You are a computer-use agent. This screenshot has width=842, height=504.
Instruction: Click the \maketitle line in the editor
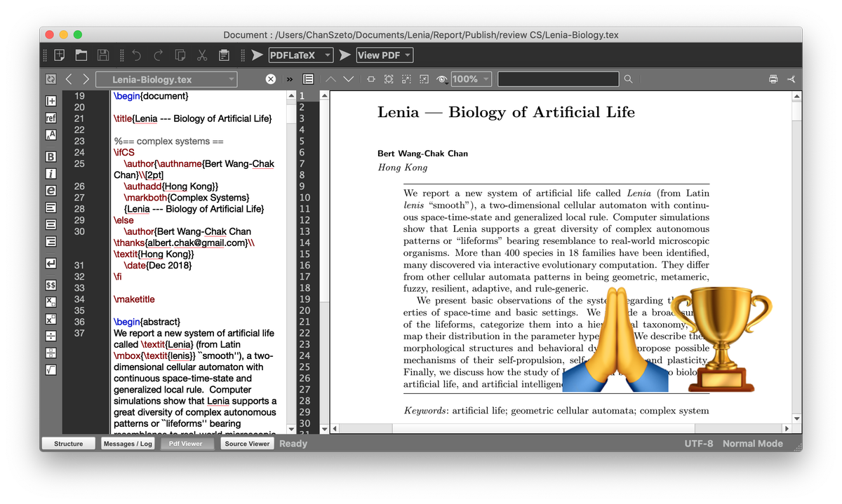click(134, 299)
